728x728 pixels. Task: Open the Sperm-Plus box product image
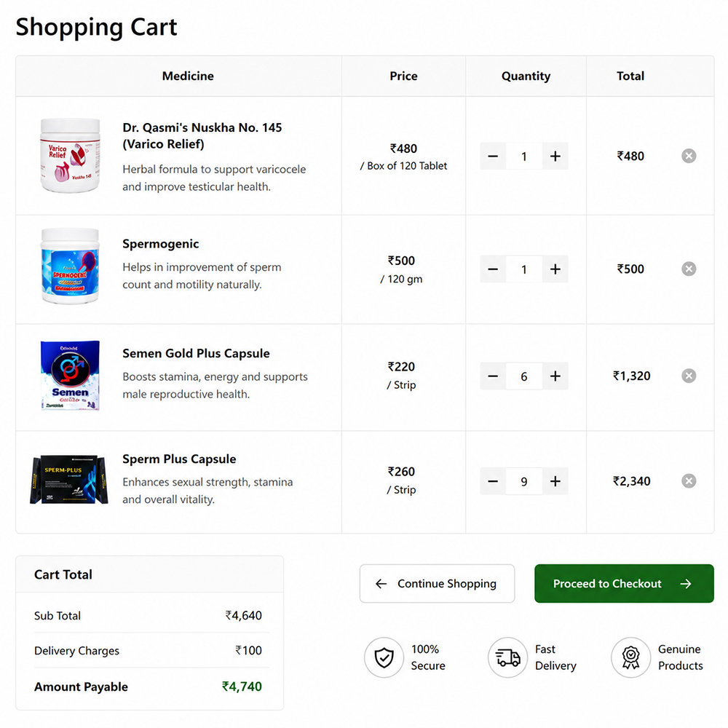click(69, 480)
